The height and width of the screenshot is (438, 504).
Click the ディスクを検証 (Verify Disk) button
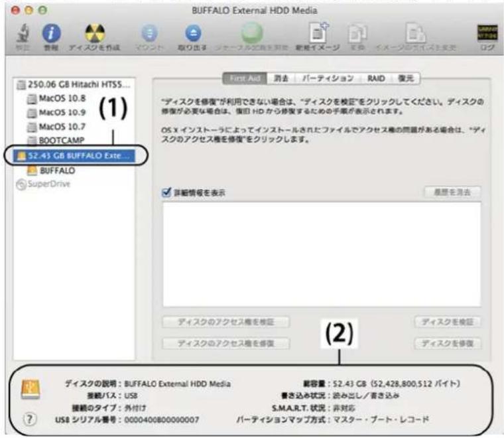(448, 322)
